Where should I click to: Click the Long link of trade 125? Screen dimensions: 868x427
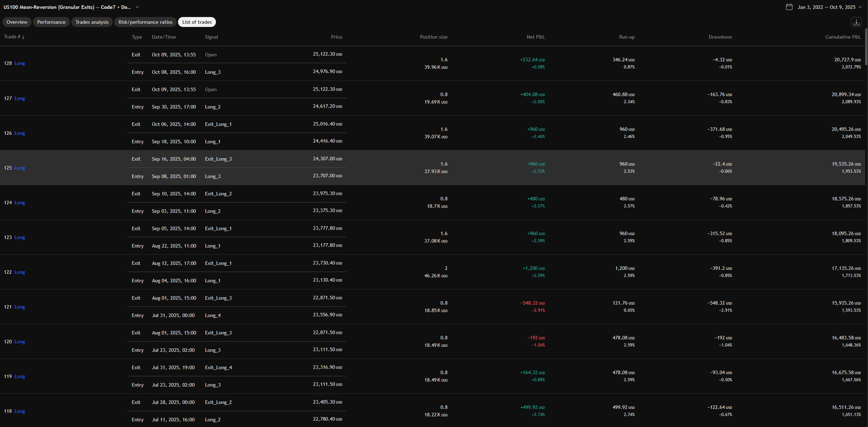(20, 168)
